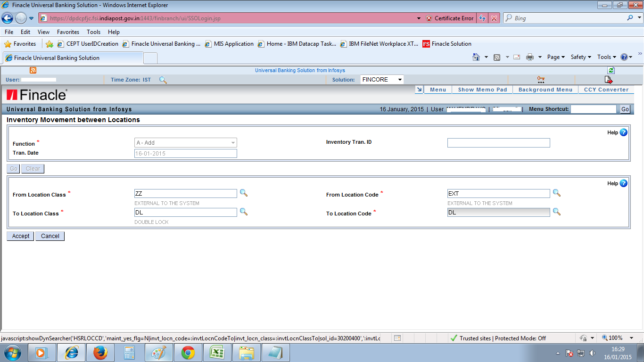Open the To Location Code searcher magnifier
644x362 pixels.
click(x=557, y=212)
